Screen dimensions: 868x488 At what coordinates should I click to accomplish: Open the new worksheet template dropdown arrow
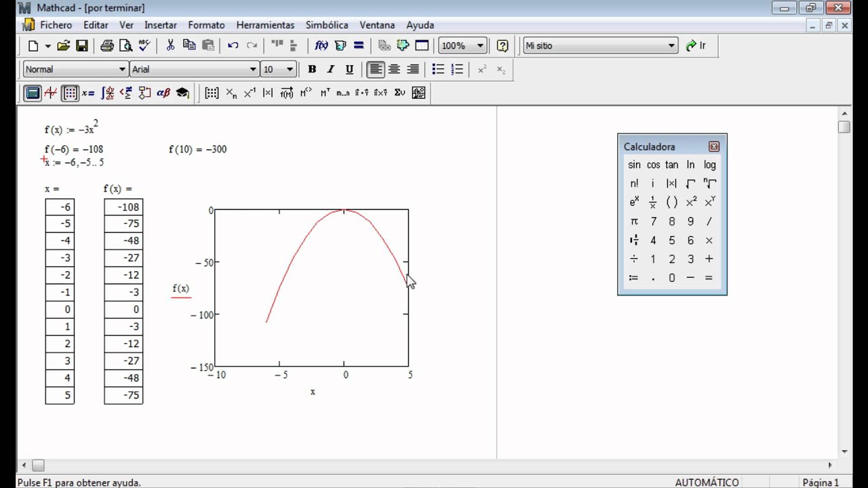(47, 46)
